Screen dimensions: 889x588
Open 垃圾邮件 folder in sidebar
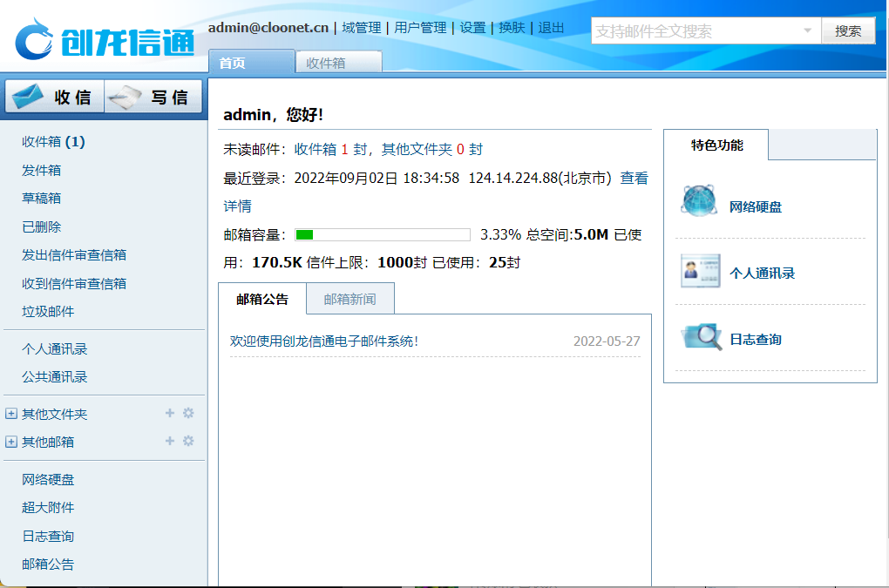point(48,311)
